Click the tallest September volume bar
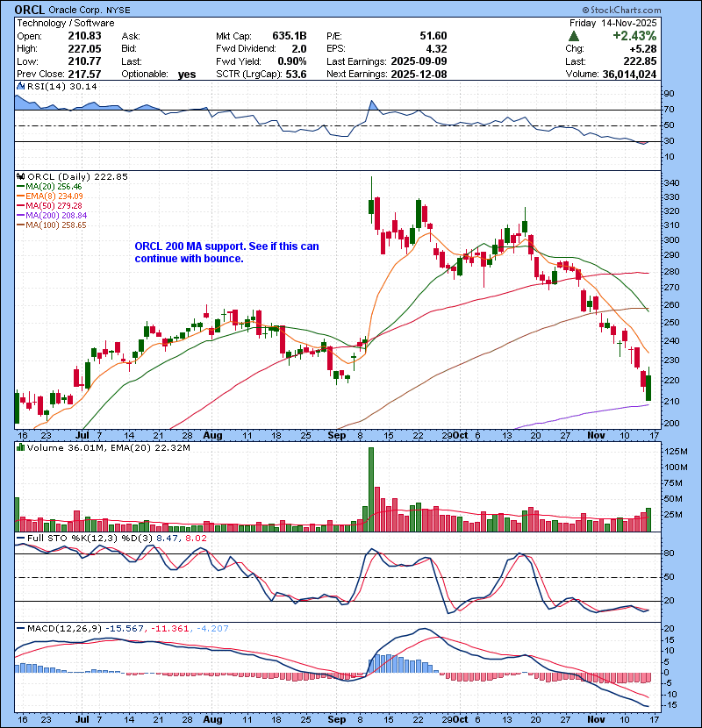 371,489
